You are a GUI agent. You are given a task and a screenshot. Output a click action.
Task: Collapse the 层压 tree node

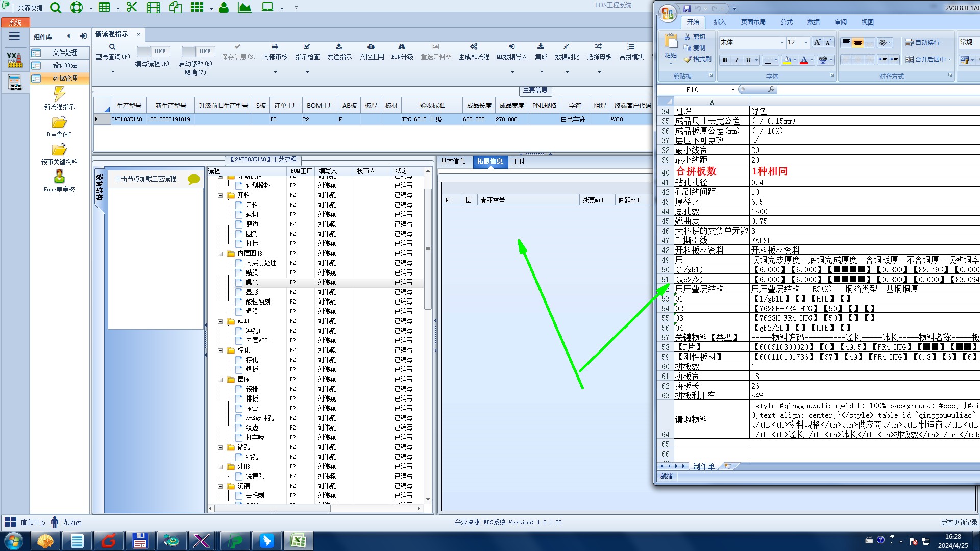[221, 380]
